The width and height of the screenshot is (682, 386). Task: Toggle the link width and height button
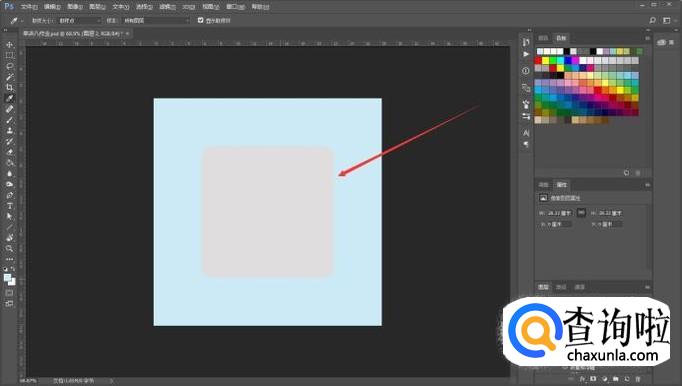[x=581, y=213]
